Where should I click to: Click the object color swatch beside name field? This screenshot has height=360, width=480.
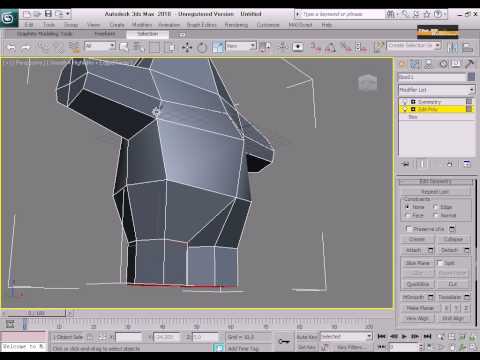click(x=471, y=77)
